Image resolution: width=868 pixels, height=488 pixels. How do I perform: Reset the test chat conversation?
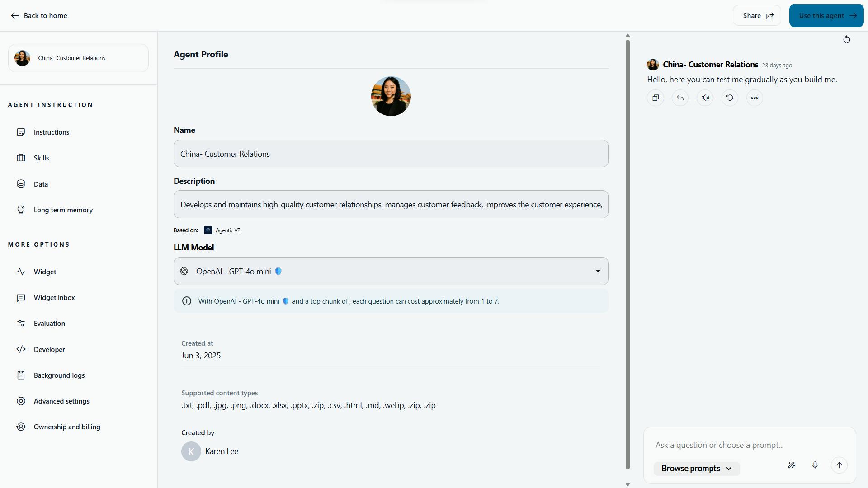pos(847,39)
